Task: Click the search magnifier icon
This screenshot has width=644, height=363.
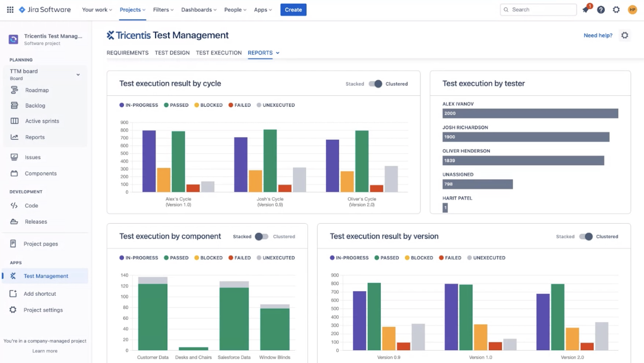Action: [x=506, y=10]
